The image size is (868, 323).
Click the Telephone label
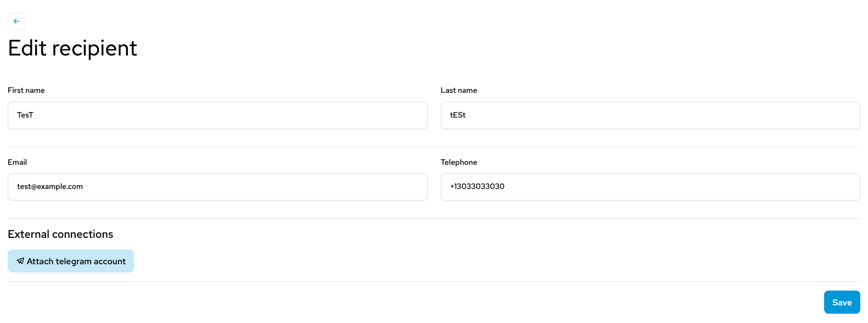(x=459, y=162)
